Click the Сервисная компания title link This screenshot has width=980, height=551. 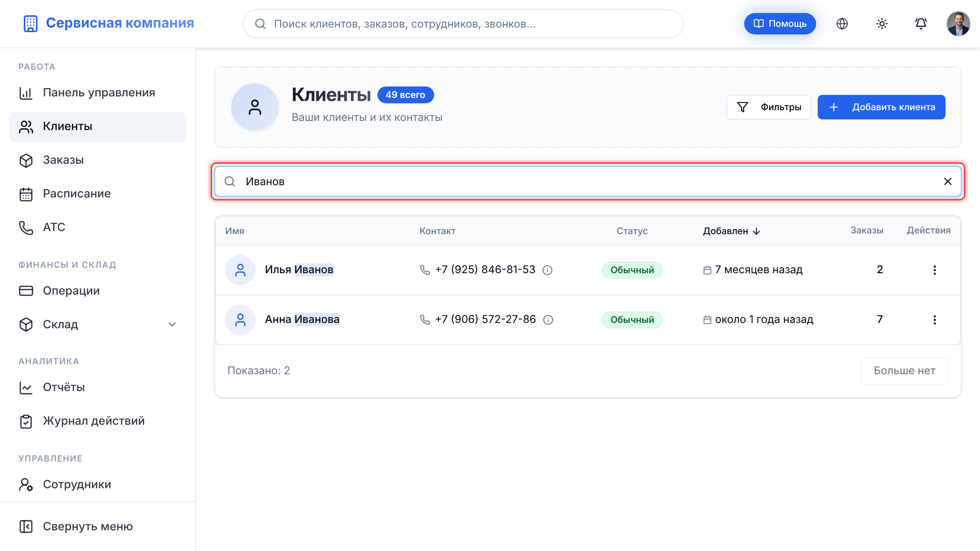point(120,23)
